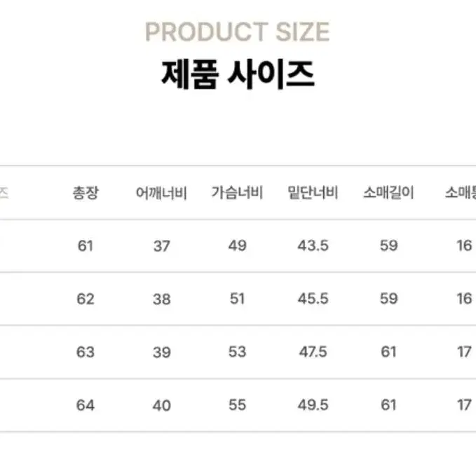Select the 소매길이 column header
This screenshot has height=476, width=476.
pyautogui.click(x=388, y=193)
